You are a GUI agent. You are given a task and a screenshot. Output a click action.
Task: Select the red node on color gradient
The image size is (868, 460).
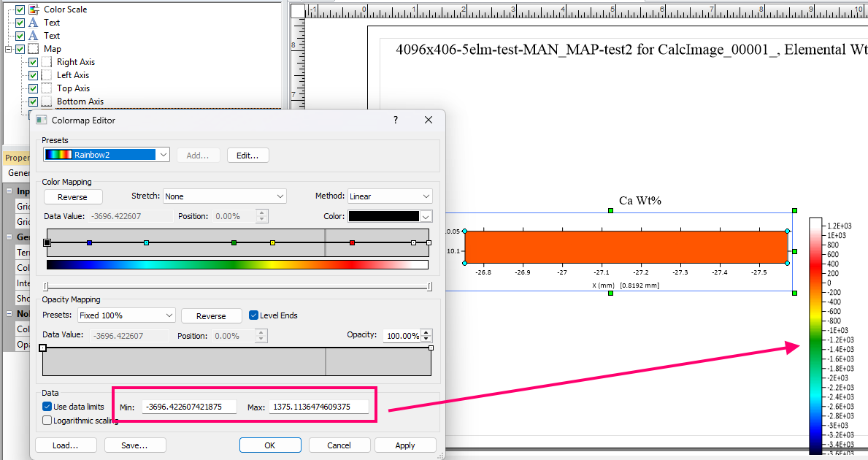pyautogui.click(x=352, y=242)
